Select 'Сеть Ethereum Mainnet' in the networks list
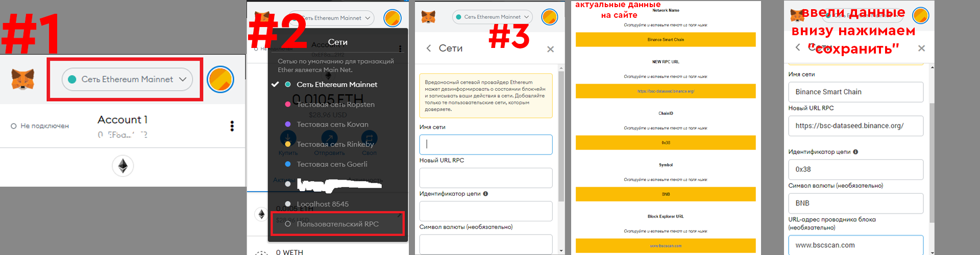Viewport: 980px width, 255px height. (337, 85)
